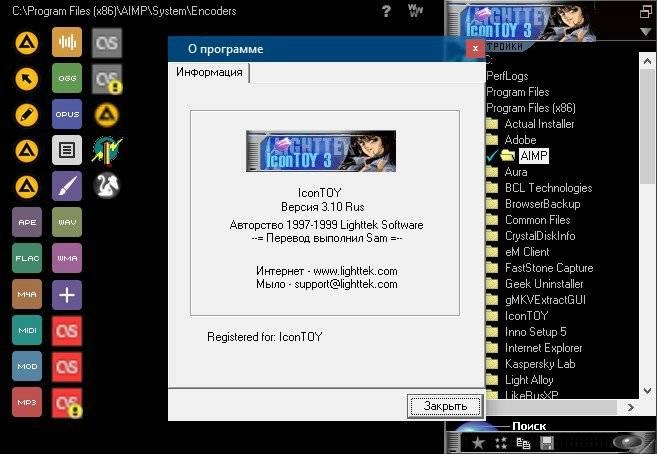
Task: Click the support@lighttek.com email address
Action: coord(346,284)
